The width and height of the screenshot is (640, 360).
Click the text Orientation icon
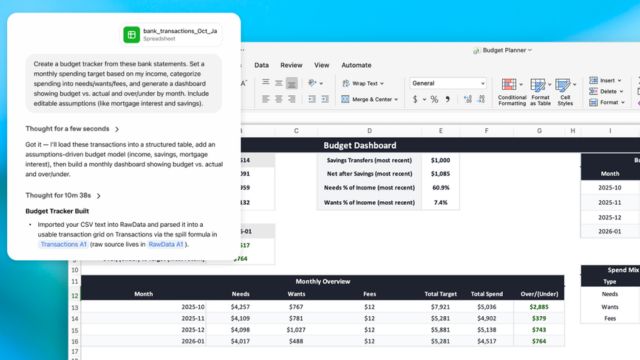point(312,83)
